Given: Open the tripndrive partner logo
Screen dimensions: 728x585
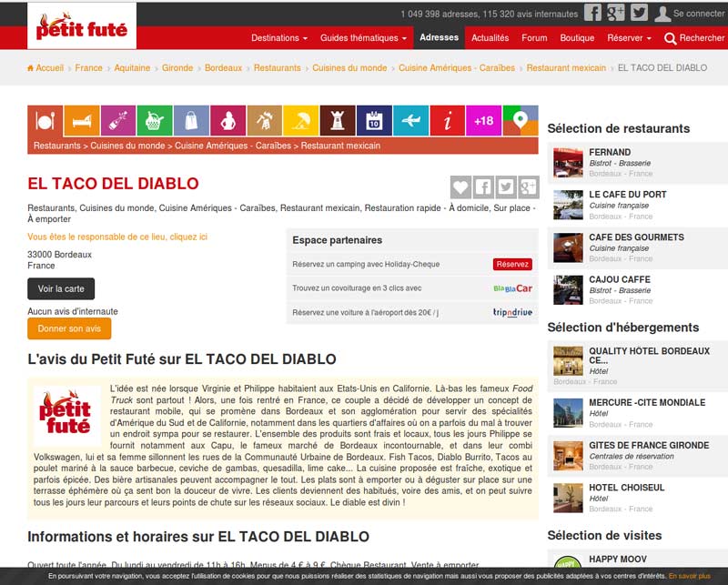Looking at the screenshot, I should (512, 312).
